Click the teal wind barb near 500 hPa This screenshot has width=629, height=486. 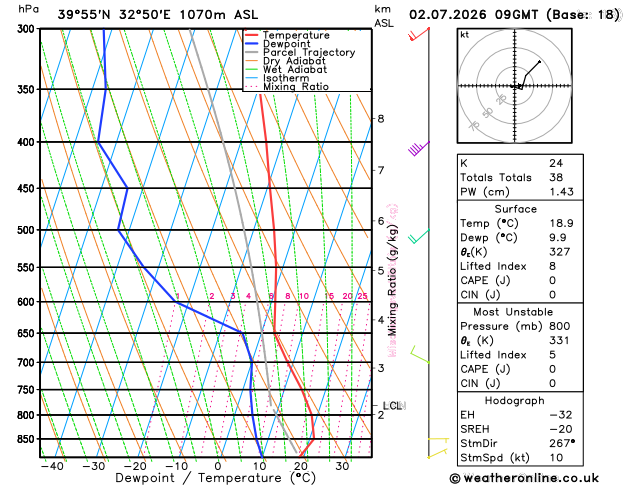click(419, 236)
